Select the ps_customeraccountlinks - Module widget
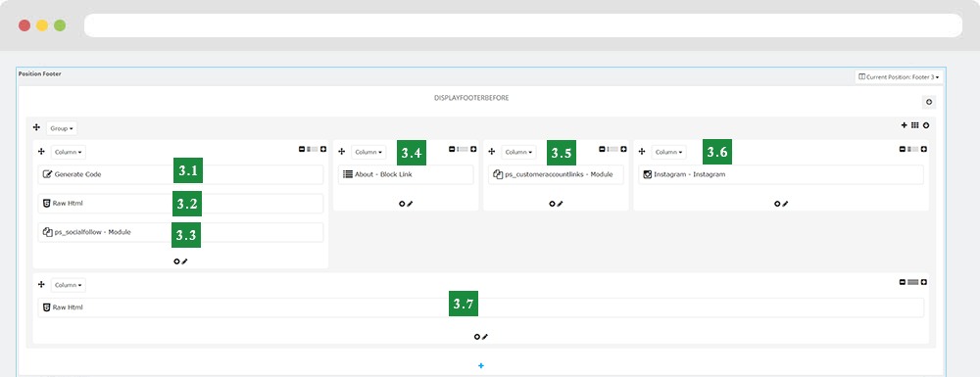Viewport: 980px width, 377px height. click(556, 174)
